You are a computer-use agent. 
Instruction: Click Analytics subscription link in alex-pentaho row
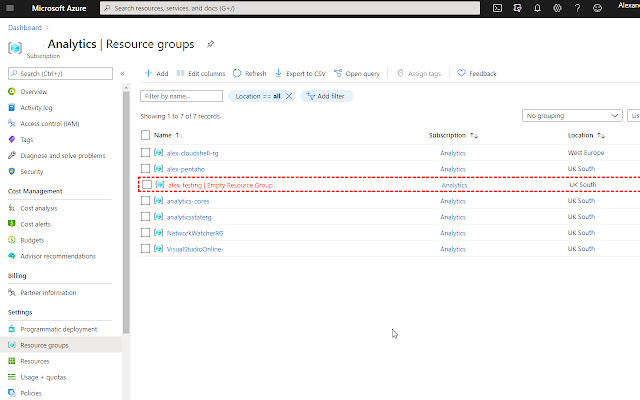tap(453, 169)
